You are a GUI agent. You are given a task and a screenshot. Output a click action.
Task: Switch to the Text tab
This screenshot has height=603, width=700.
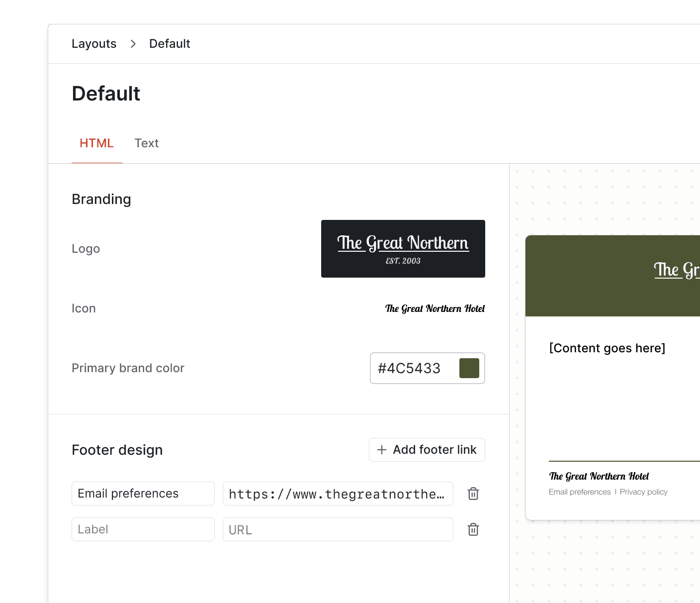point(146,143)
